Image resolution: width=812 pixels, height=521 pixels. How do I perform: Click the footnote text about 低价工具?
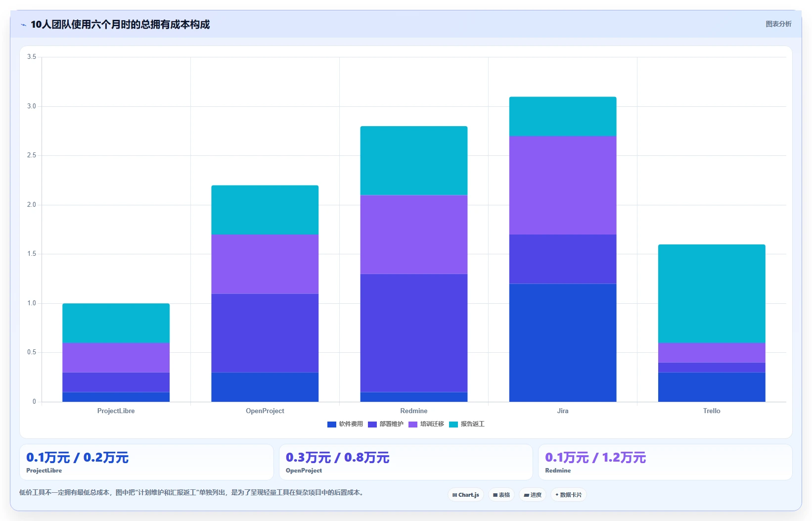[x=192, y=493]
